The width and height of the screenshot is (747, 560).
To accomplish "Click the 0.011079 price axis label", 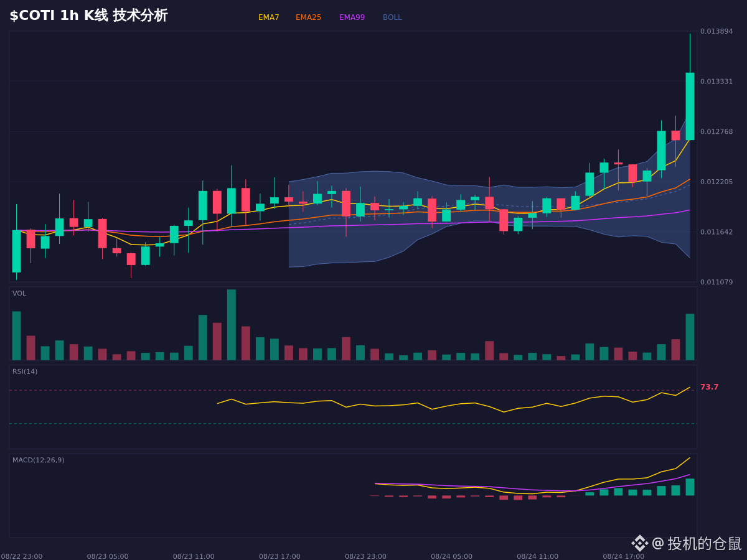I will [716, 282].
